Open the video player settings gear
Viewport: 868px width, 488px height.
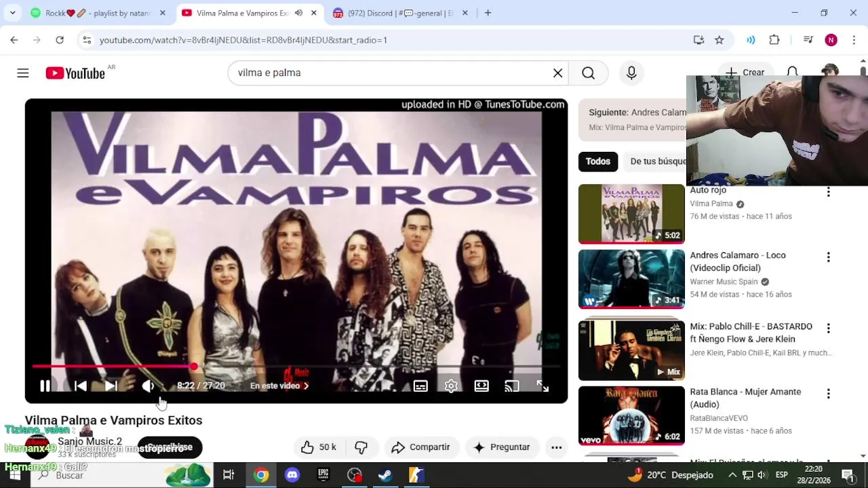pos(451,386)
